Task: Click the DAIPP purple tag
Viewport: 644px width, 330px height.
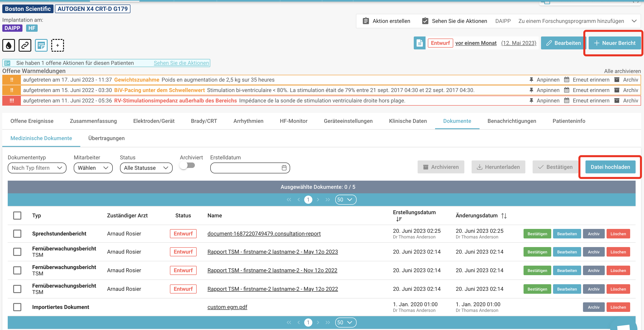Action: [12, 28]
